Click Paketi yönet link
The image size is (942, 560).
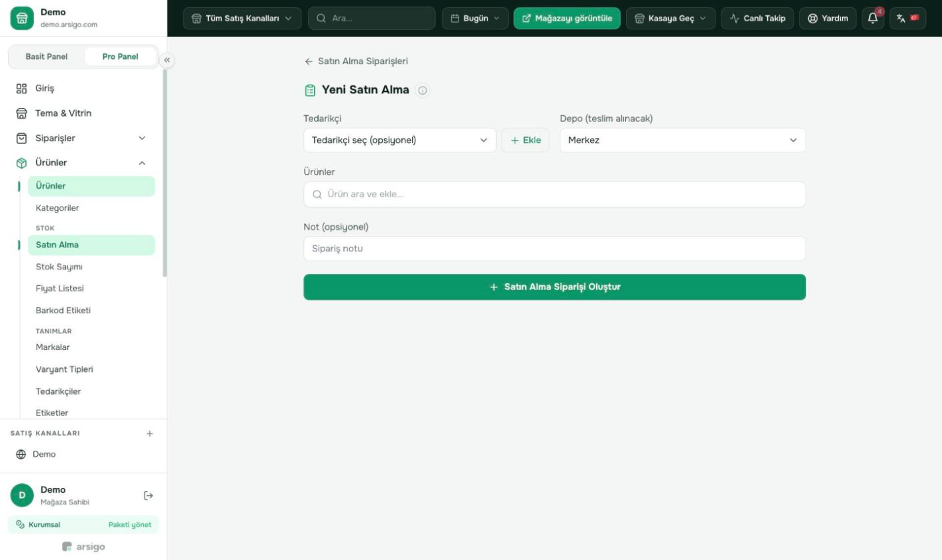pyautogui.click(x=130, y=525)
